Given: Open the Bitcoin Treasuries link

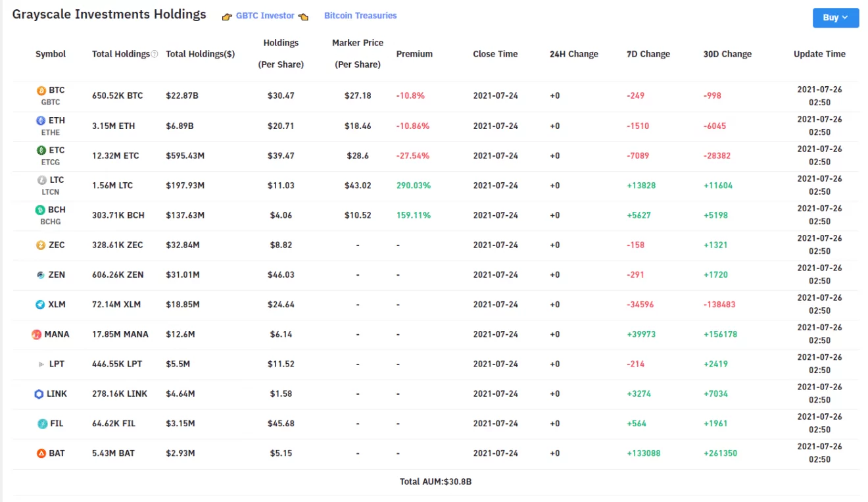Looking at the screenshot, I should click(x=360, y=16).
